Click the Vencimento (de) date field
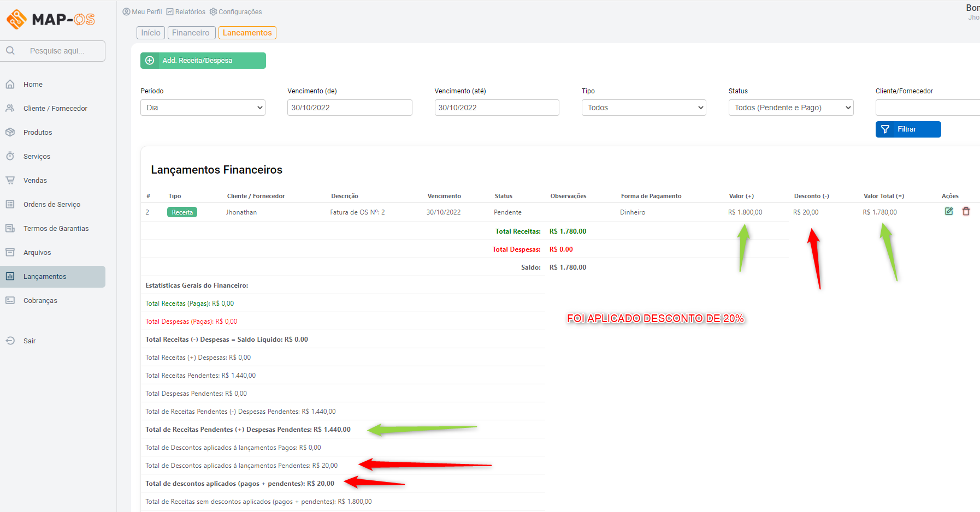Viewport: 980px width, 512px height. coord(350,108)
